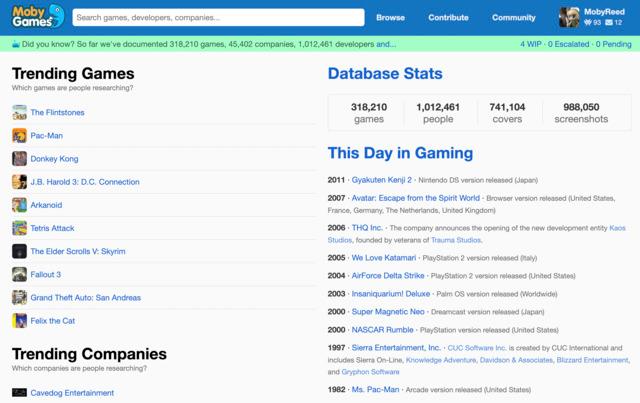Open the Browse menu
This screenshot has height=403, width=640.
[x=390, y=18]
